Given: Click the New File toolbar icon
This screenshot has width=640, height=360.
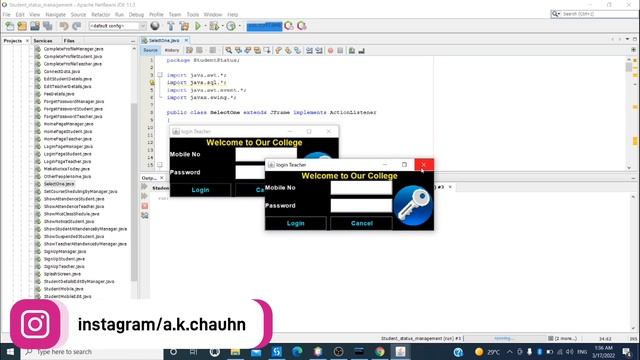Looking at the screenshot, I should [x=9, y=26].
